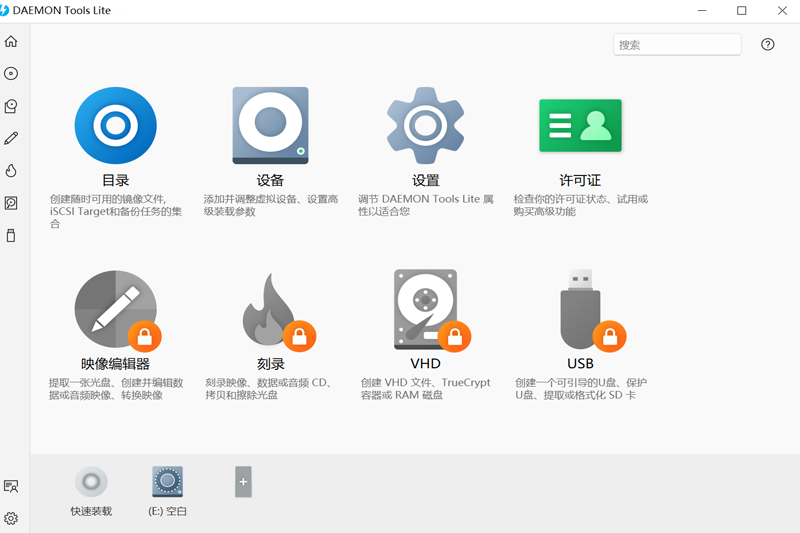The image size is (800, 533).
Task: Open the 目录 catalog tile
Action: (116, 126)
